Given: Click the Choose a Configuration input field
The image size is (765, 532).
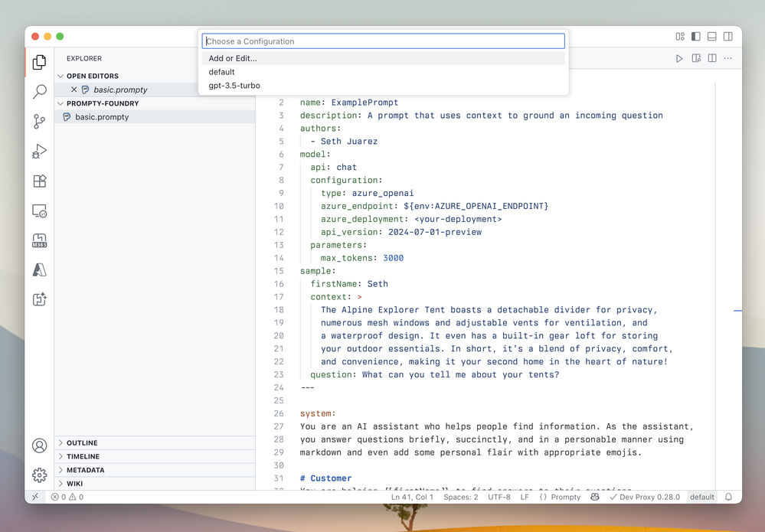Looking at the screenshot, I should pos(383,41).
